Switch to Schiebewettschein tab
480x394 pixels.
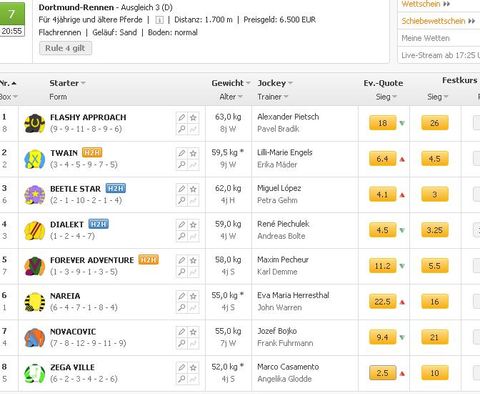[438, 21]
